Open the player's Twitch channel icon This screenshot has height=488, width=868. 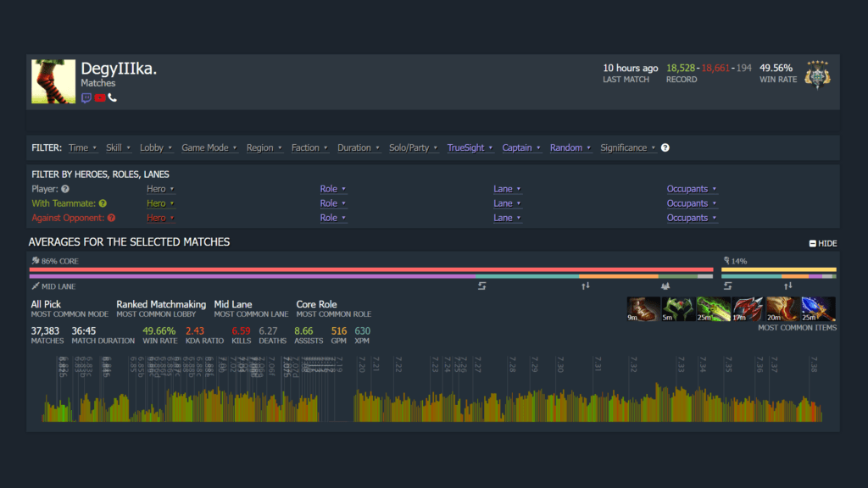[86, 97]
